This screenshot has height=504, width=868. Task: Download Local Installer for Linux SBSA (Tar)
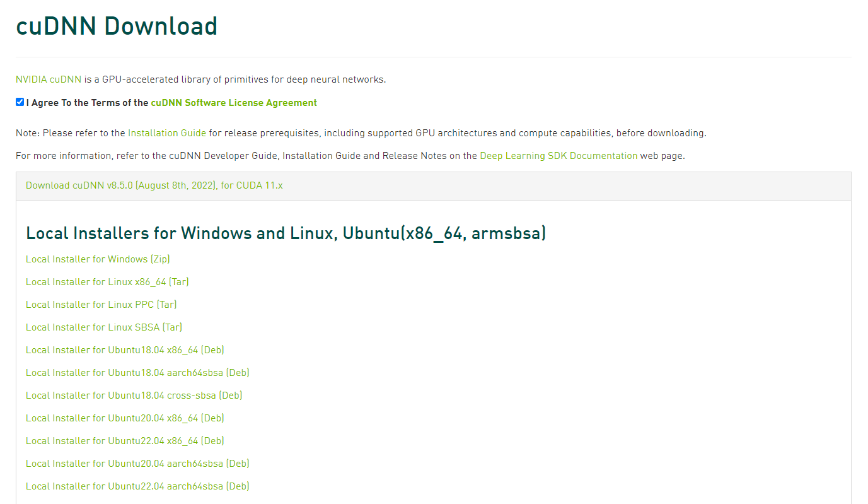click(x=104, y=327)
